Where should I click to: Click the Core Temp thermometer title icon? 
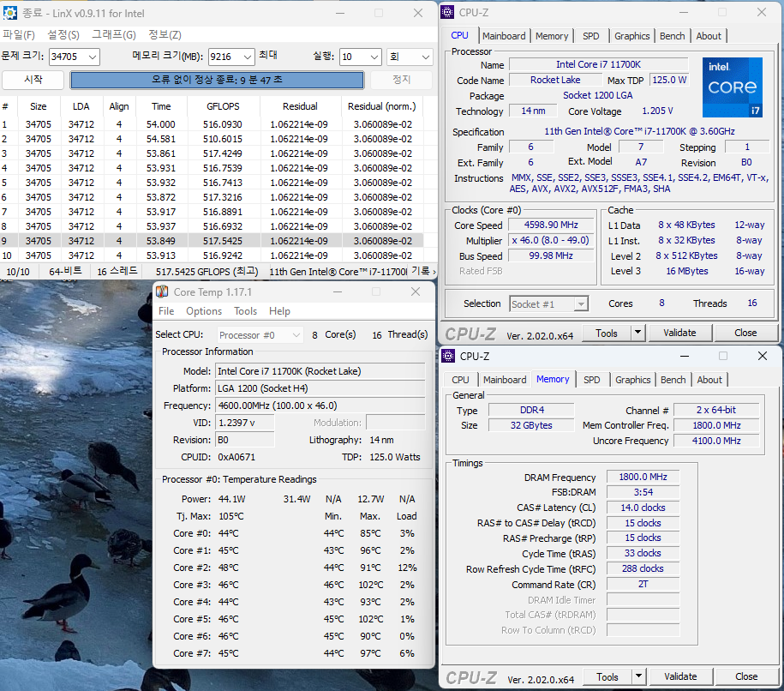(x=163, y=291)
